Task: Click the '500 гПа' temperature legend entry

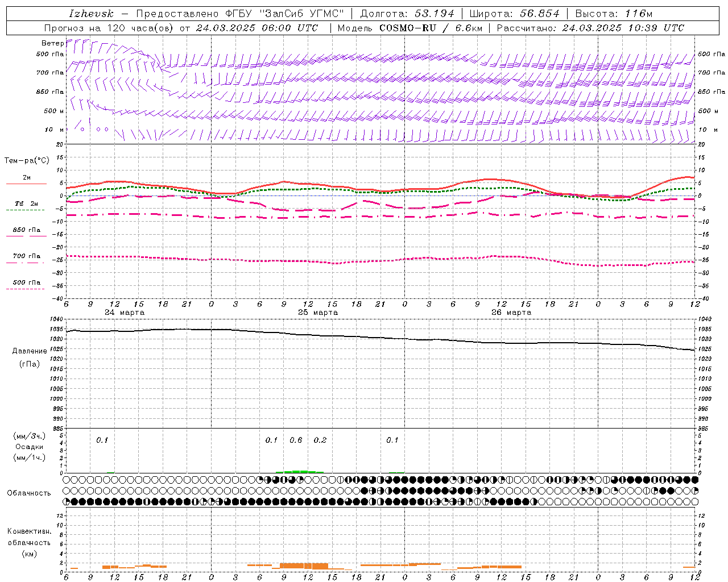Action: click(x=26, y=282)
